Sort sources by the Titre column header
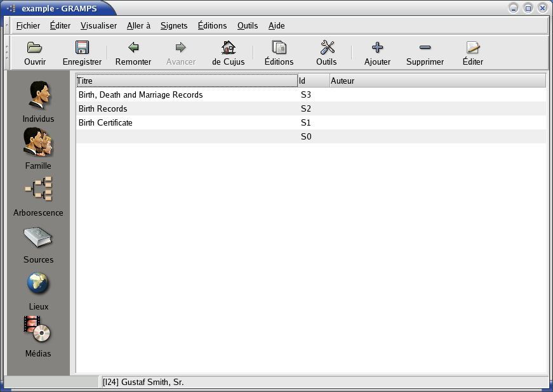This screenshot has width=553, height=392. (187, 81)
